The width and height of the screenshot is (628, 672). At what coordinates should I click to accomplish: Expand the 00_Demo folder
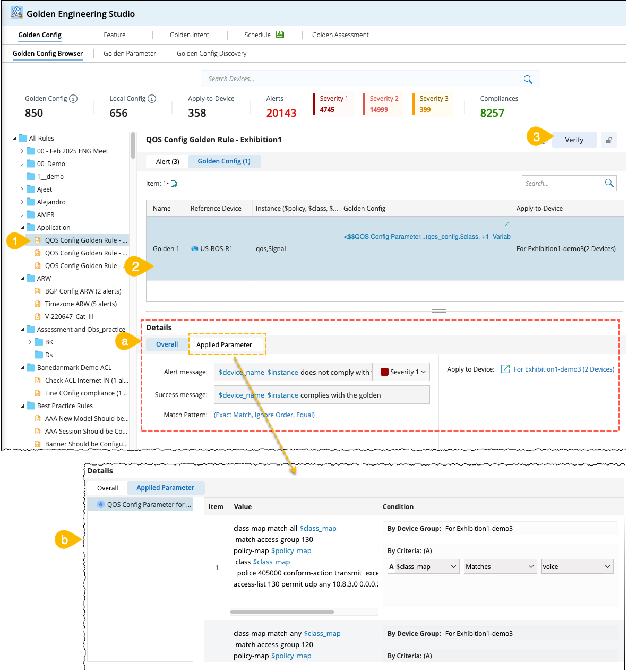(x=22, y=163)
